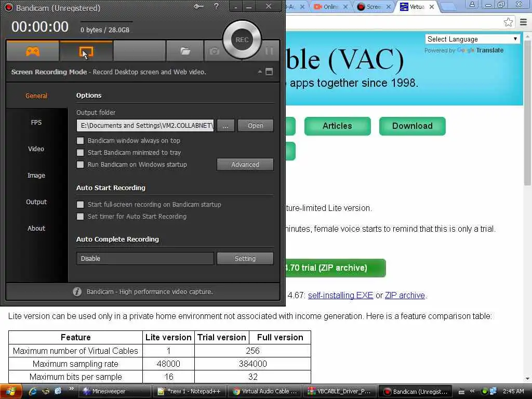Click the keyboard icon in the system tray
The height and width of the screenshot is (399, 532).
coord(461,392)
